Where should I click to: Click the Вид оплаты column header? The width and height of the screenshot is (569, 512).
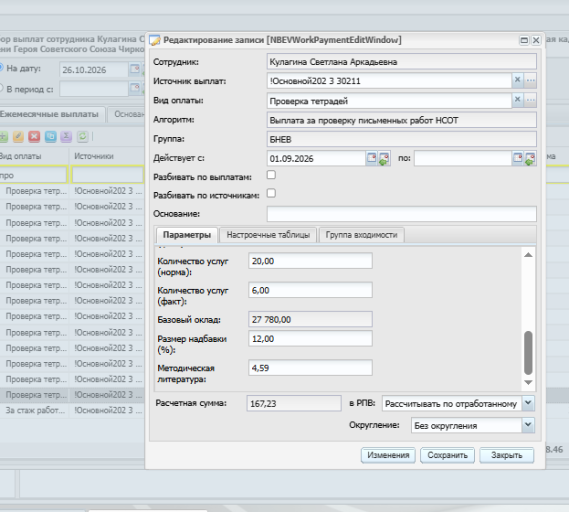pos(34,156)
